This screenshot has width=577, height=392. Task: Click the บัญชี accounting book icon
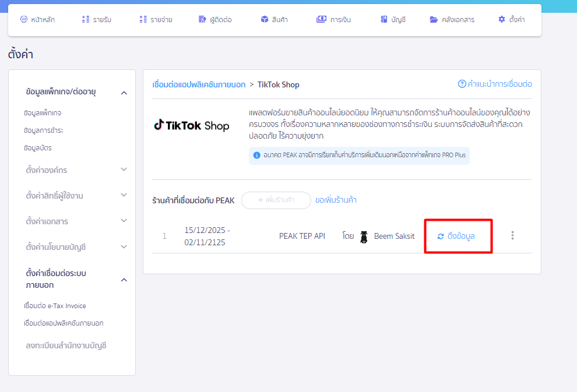point(384,19)
